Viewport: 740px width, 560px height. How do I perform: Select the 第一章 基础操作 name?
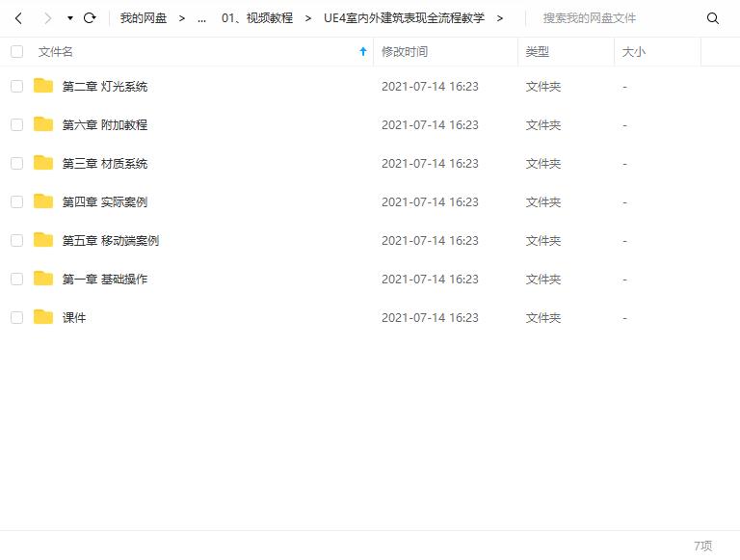(x=105, y=280)
